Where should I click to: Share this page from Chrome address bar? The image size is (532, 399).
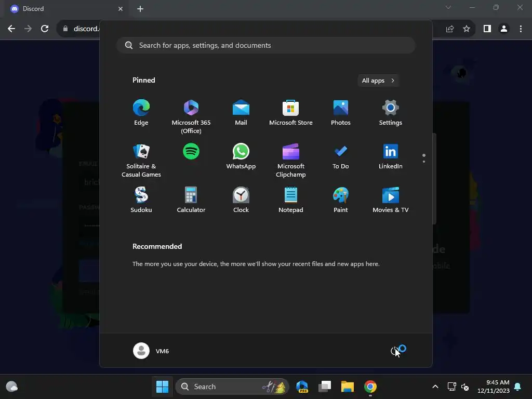coord(450,29)
